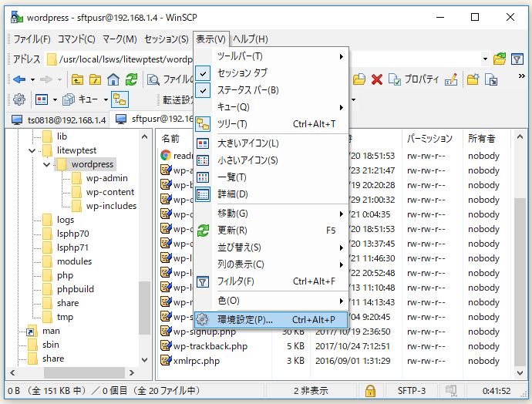Select phpbuild folder in tree
532x404 pixels.
point(76,289)
